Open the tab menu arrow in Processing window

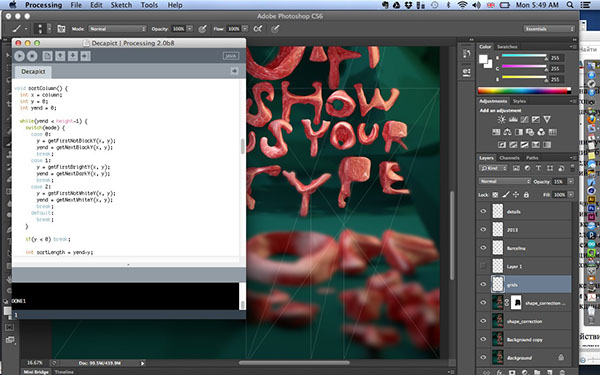[x=234, y=71]
